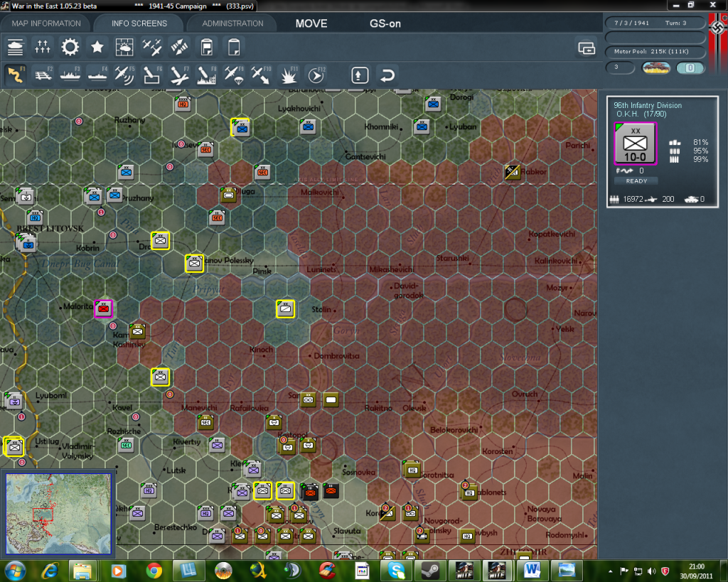Select the F4 amphibious transport mode
This screenshot has width=728, height=582.
click(x=97, y=75)
